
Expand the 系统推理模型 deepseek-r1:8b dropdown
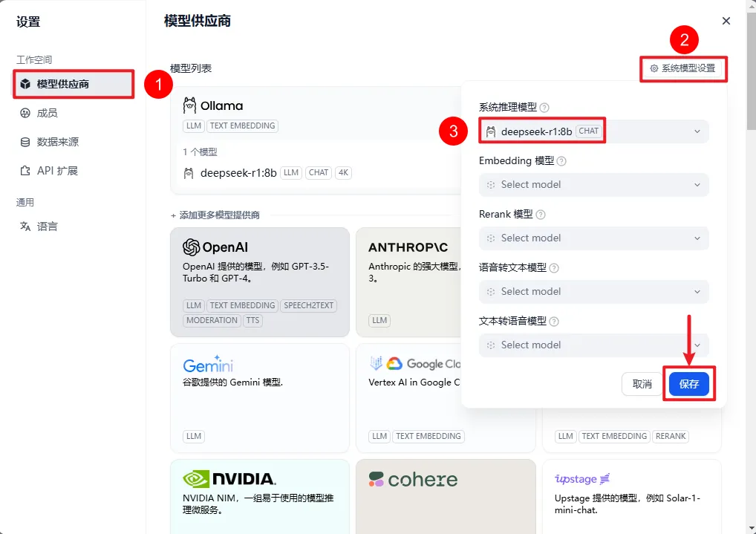pyautogui.click(x=593, y=131)
